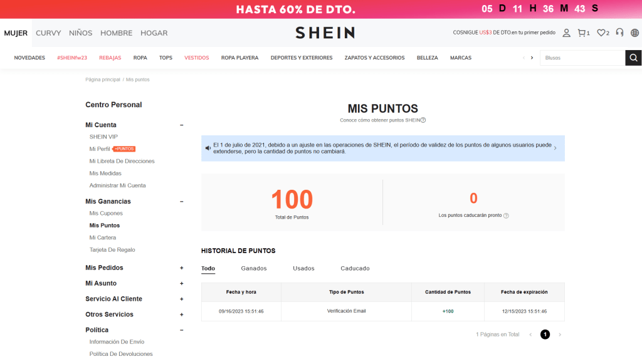Click the help icon beside Conoce cómo obtener puntos
Viewport: 642px width, 364px height.
[423, 120]
